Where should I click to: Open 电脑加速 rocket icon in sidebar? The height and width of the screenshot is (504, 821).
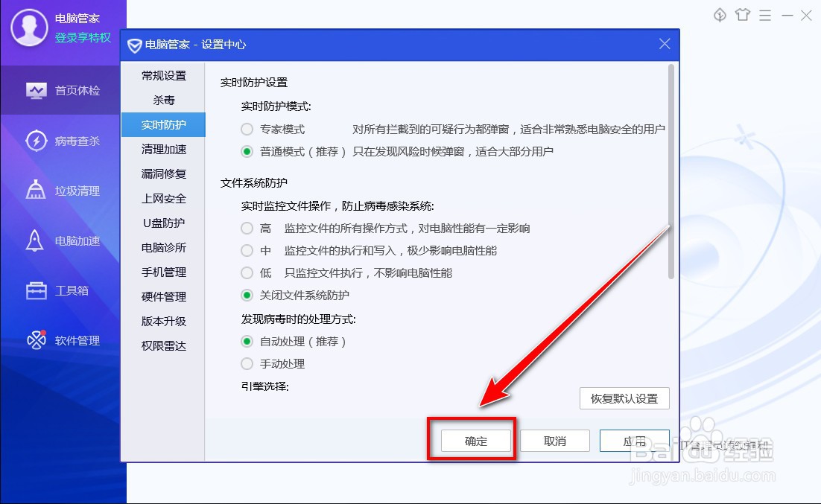click(34, 240)
